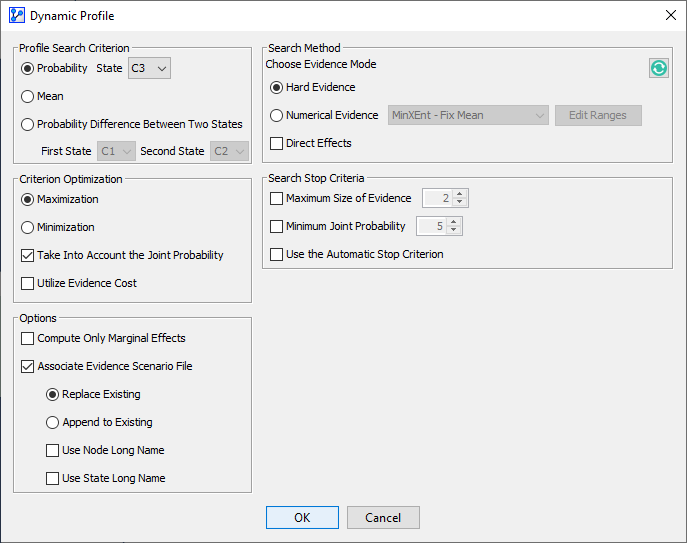Enable Direct Effects checkbox
This screenshot has width=687, height=543.
click(277, 143)
